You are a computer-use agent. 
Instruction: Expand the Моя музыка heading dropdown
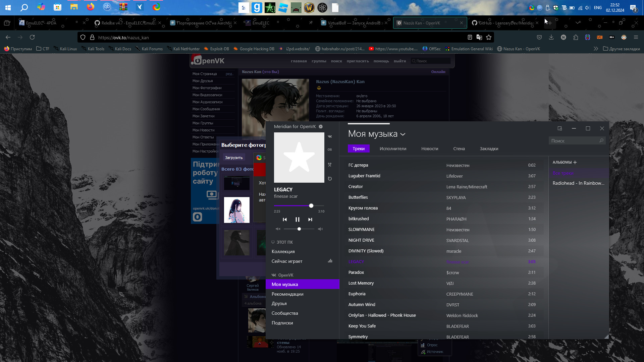click(403, 134)
